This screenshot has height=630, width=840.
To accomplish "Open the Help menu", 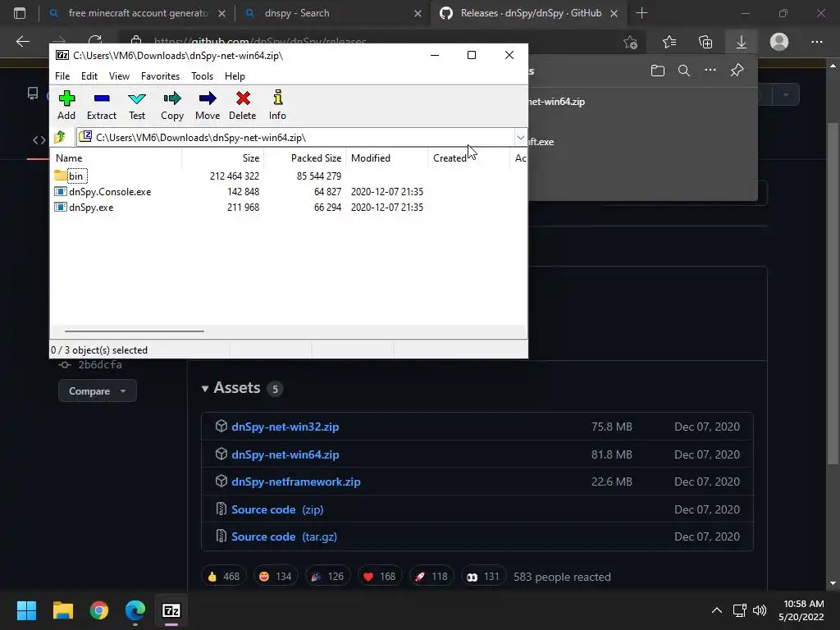I will click(235, 76).
